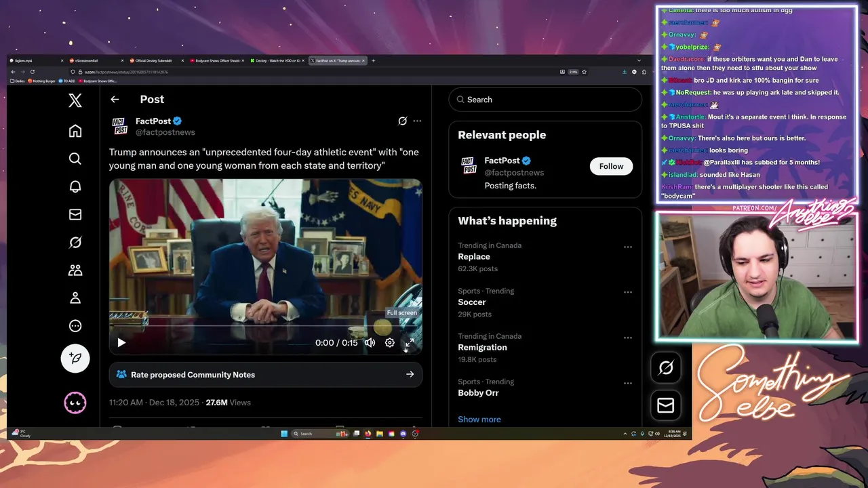
Task: Reload the page in browser
Action: 32,72
